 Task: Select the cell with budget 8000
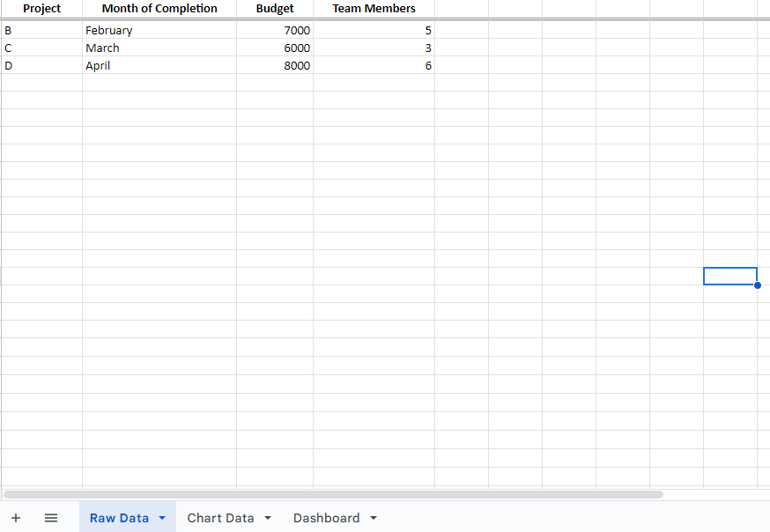(275, 65)
